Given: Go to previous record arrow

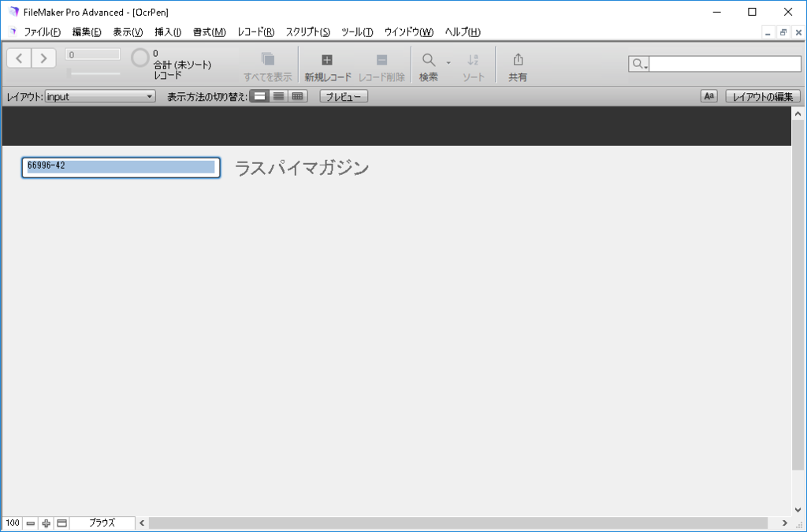Looking at the screenshot, I should click(x=19, y=58).
